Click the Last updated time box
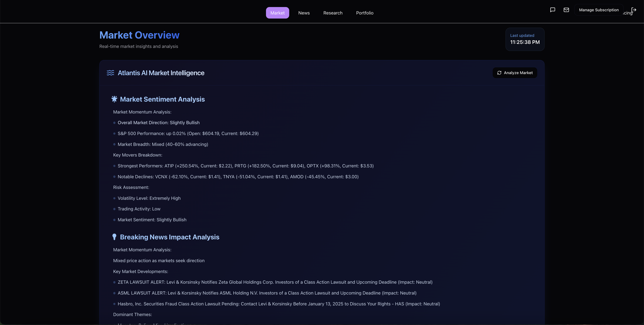This screenshot has width=644, height=325. pos(525,39)
